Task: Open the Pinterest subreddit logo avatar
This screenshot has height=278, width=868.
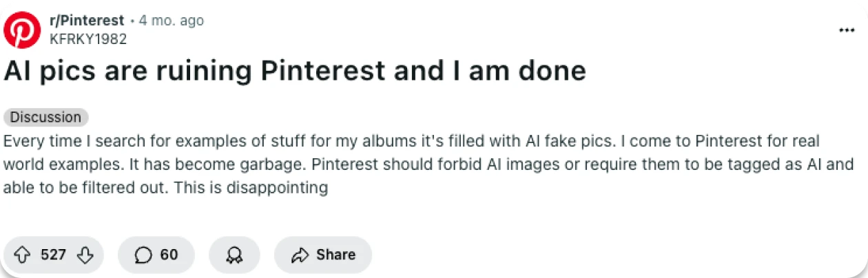Action: 22,30
